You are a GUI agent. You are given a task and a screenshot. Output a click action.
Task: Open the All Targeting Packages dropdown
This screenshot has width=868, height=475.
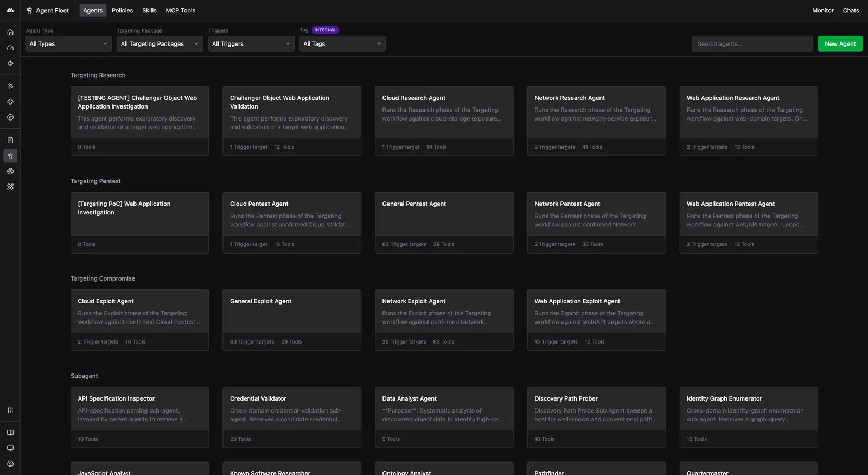pos(160,44)
